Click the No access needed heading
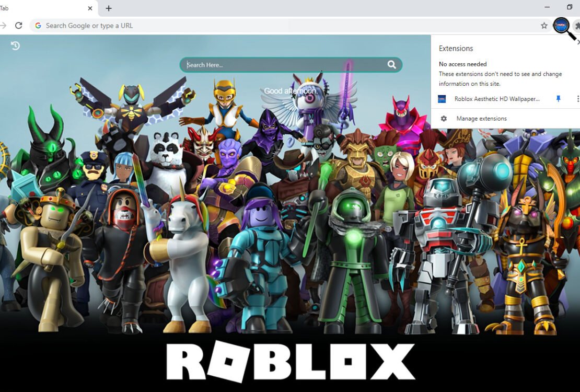This screenshot has width=580, height=392. 463,64
